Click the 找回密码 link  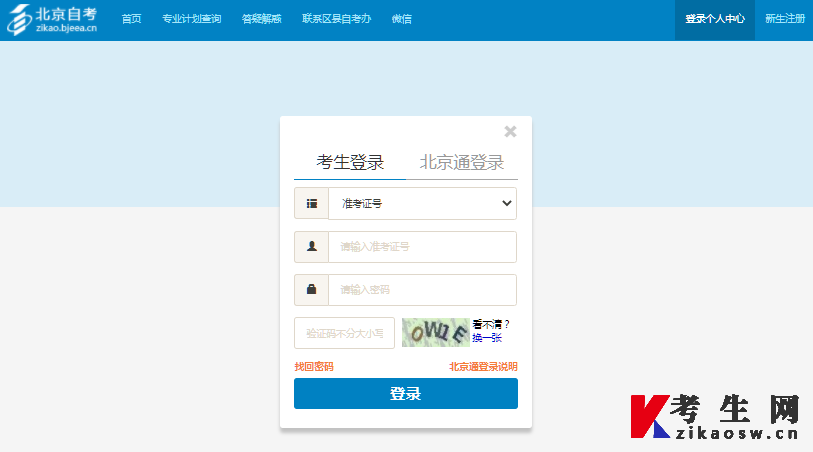point(314,366)
